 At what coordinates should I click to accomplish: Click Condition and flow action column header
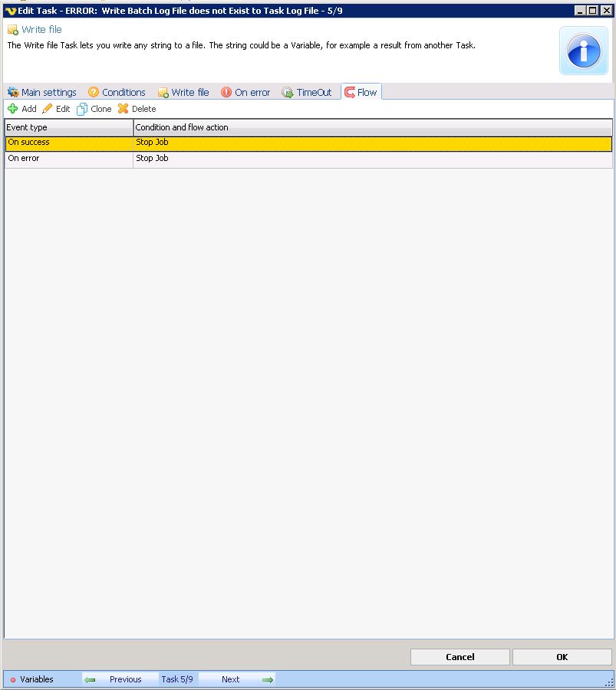click(x=372, y=127)
